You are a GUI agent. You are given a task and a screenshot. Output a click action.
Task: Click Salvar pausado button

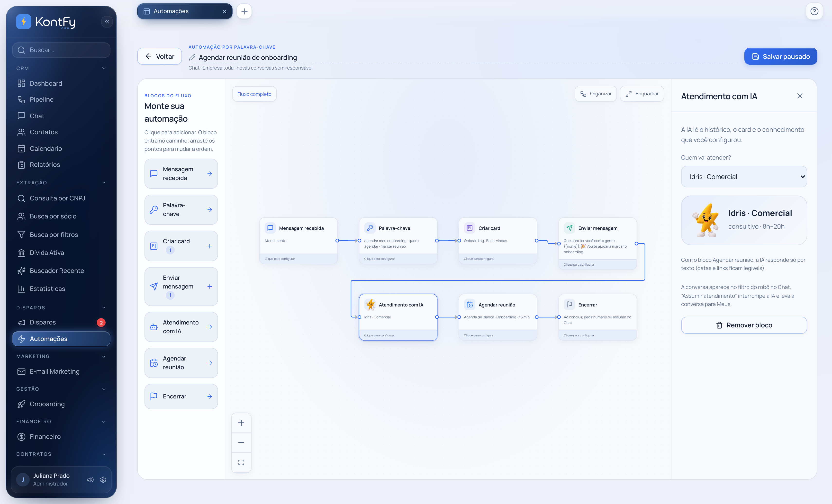click(781, 56)
